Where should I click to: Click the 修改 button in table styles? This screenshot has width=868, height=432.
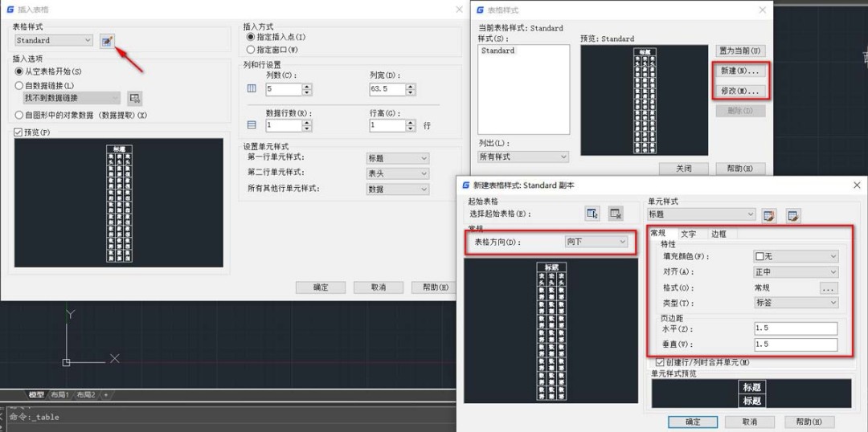click(739, 91)
